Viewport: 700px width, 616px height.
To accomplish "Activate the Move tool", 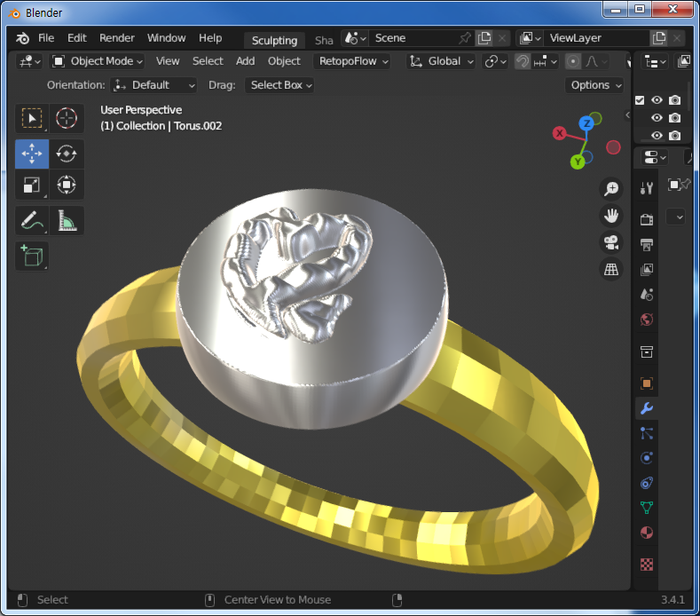I will 32,154.
